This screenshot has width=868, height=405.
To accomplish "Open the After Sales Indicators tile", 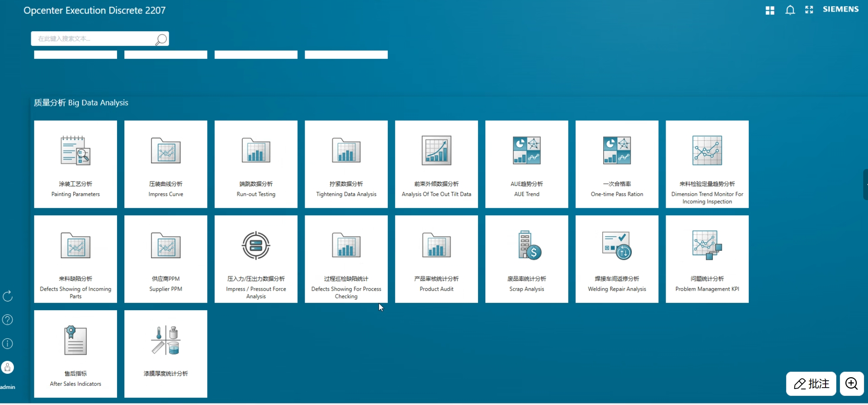I will pos(75,353).
